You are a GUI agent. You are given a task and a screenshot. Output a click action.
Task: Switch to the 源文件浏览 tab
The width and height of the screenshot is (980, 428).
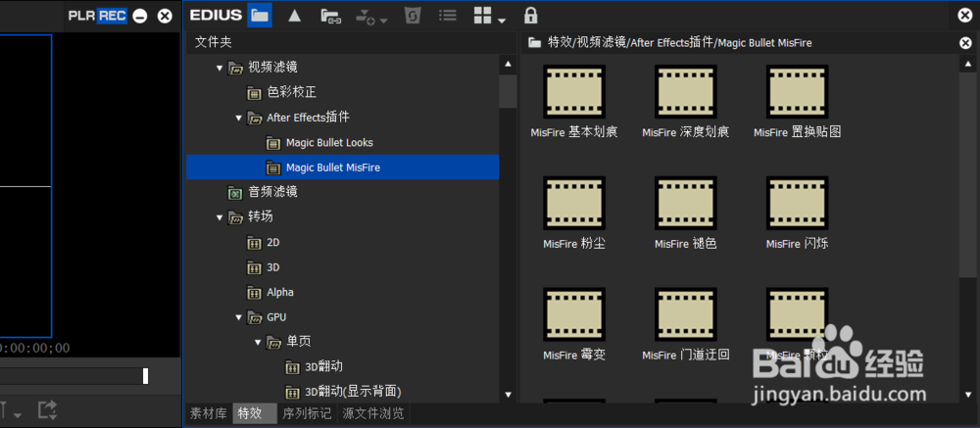click(x=373, y=413)
